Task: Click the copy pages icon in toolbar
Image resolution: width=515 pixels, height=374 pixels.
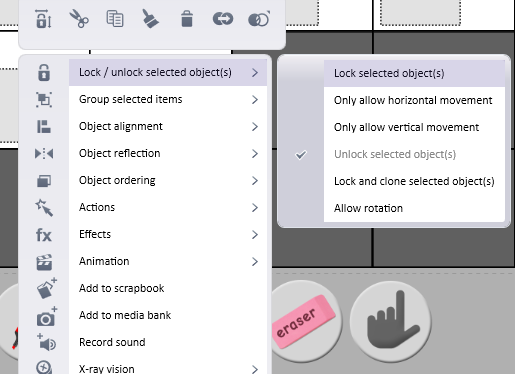Action: pos(115,18)
